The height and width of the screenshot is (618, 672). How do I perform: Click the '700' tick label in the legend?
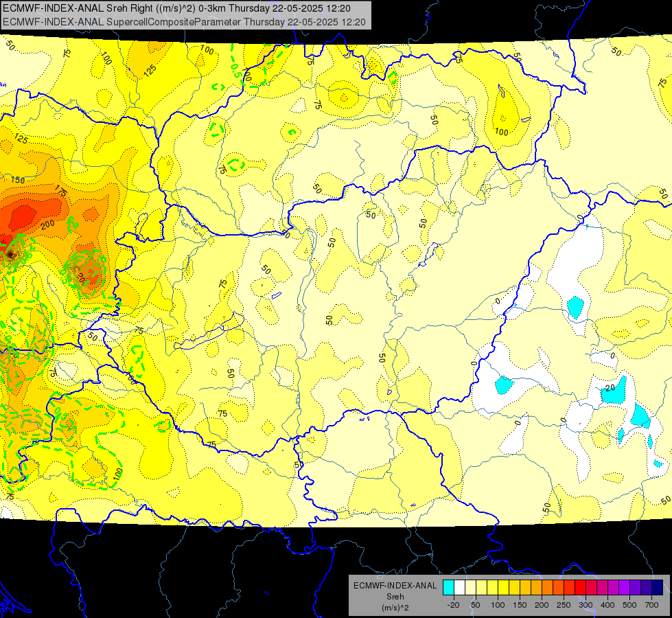pos(651,605)
